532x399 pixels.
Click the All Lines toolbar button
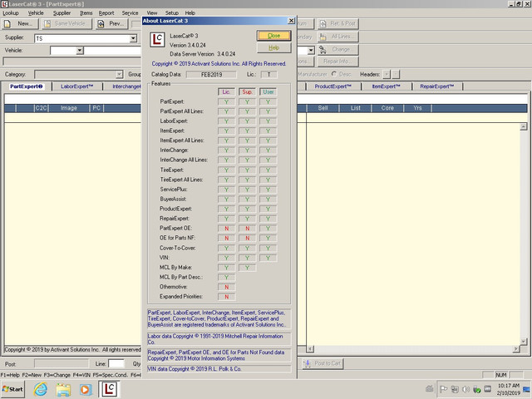click(x=338, y=37)
